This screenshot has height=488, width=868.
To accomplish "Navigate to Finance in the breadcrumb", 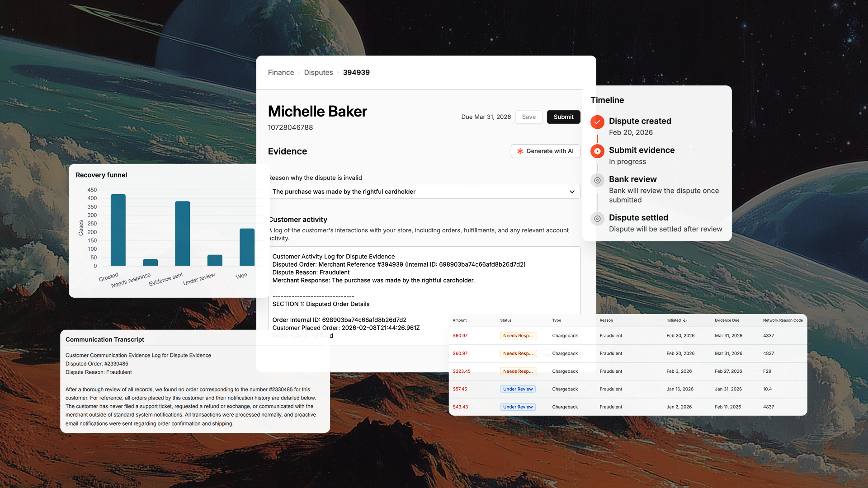I will [281, 73].
